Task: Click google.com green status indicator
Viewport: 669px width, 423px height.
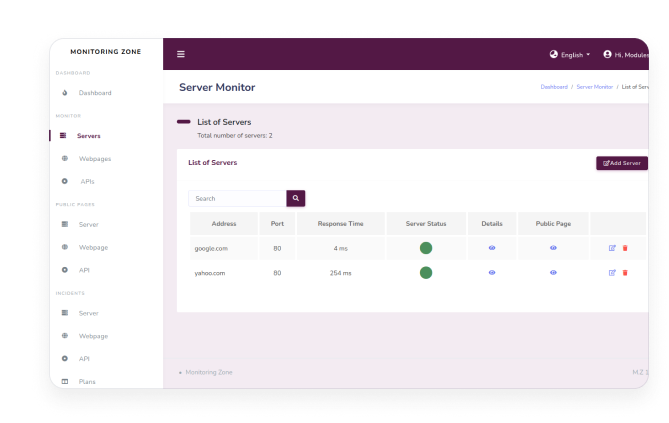Action: click(426, 247)
